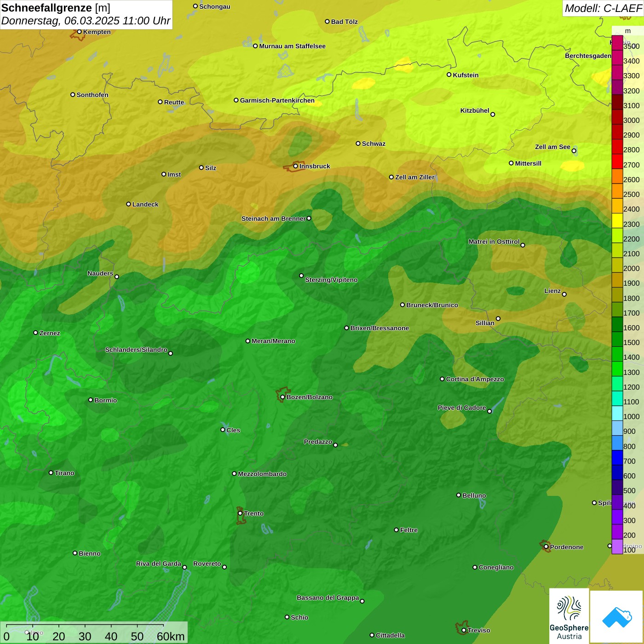The height and width of the screenshot is (644, 644).
Task: Click the Pieve di Cadore label
Action: coord(462,408)
